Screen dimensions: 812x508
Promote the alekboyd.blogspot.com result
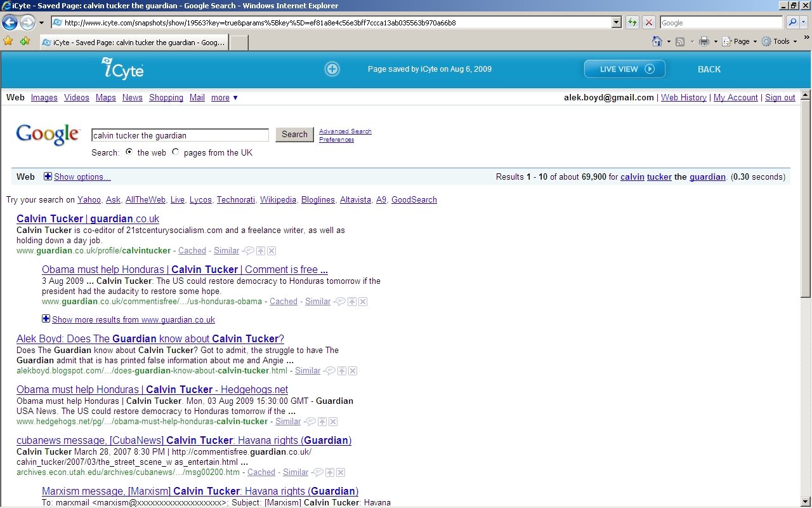click(342, 371)
